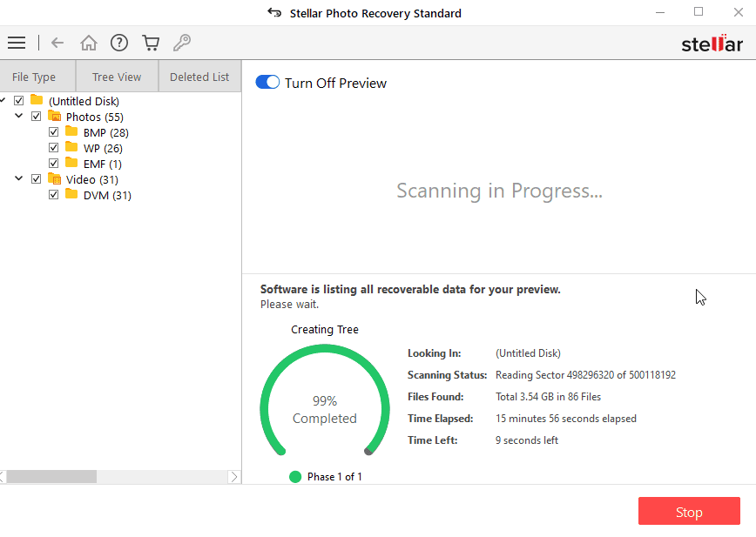Uncheck the Photos (55) checkbox
This screenshot has width=756, height=537.
pos(37,117)
